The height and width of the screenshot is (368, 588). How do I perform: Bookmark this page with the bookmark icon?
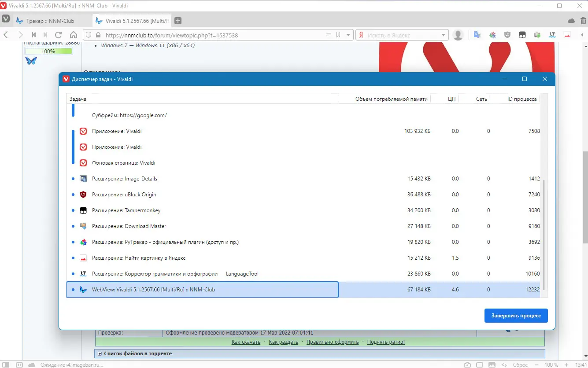(338, 35)
